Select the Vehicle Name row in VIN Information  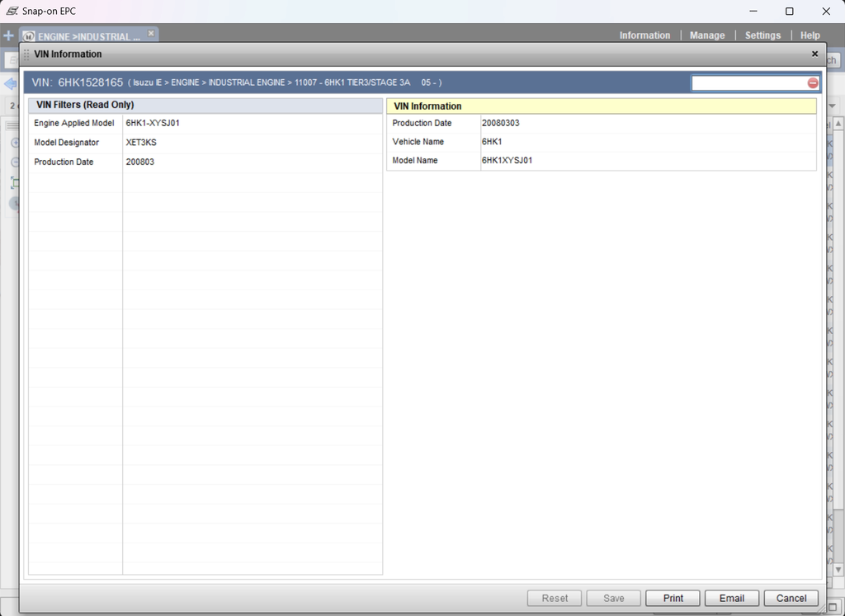tap(601, 142)
